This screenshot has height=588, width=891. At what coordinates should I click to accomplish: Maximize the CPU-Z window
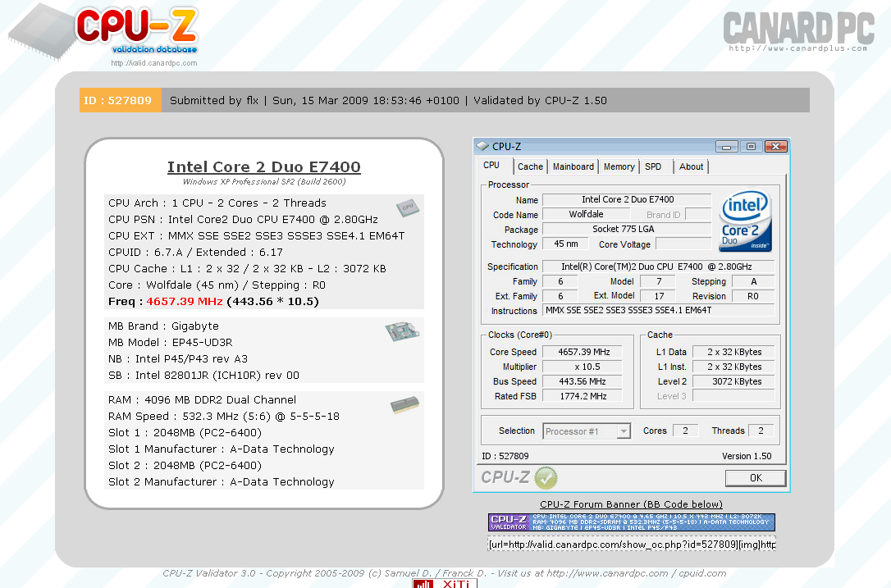[751, 147]
